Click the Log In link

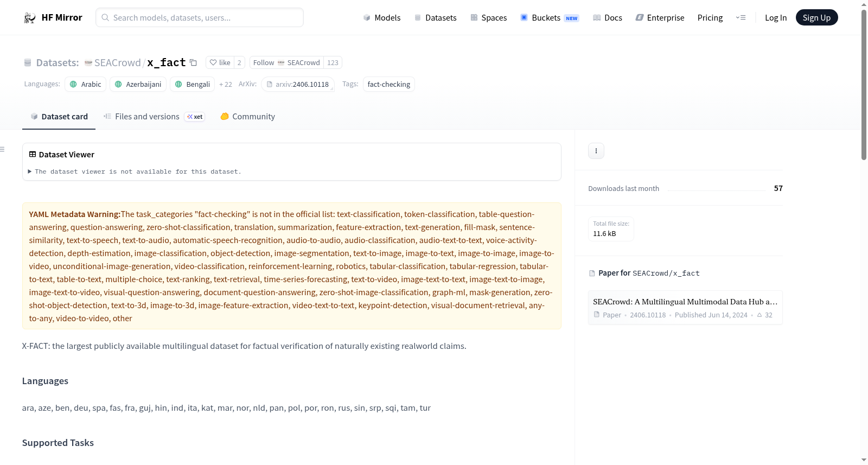tap(776, 18)
